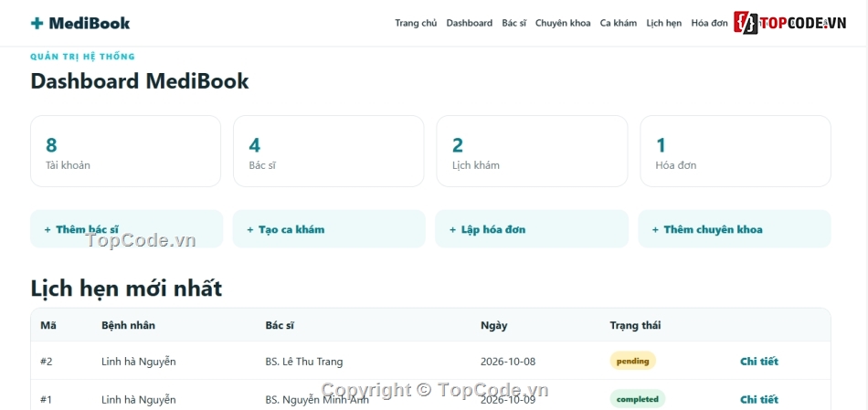868x410 pixels.
Task: Click the Tạo ca khám button
Action: tap(329, 229)
